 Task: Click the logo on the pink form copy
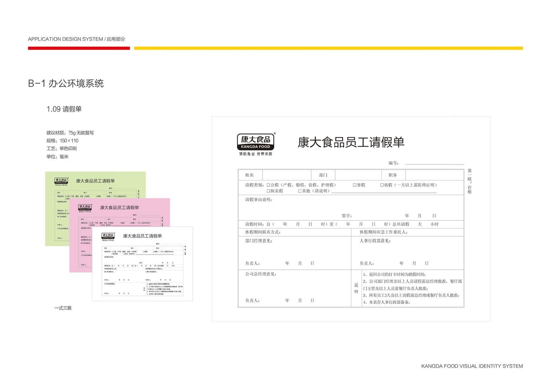click(85, 208)
